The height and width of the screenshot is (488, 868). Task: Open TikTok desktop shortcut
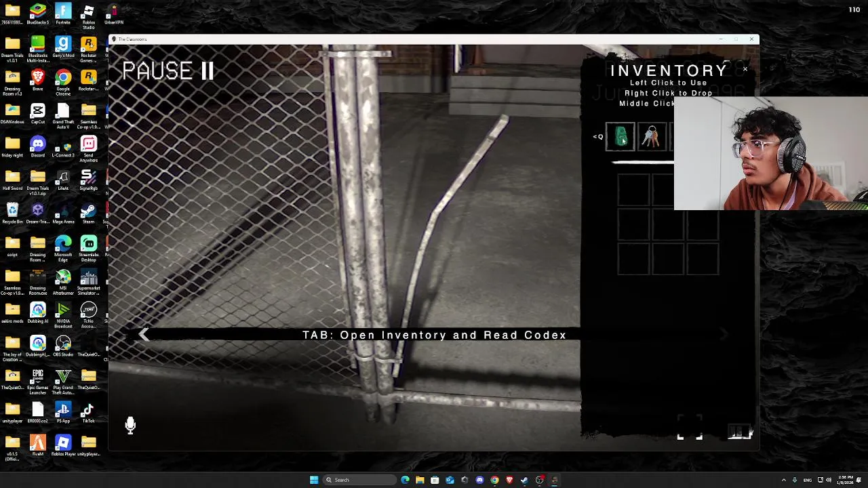[89, 413]
